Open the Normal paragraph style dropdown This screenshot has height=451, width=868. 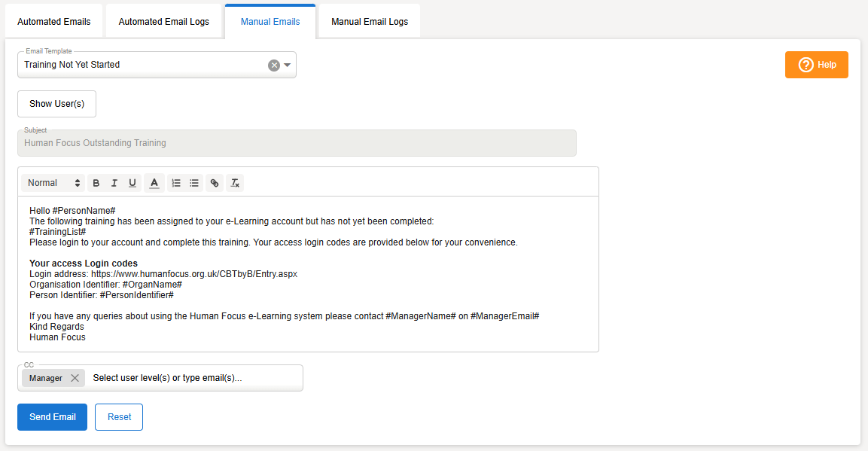[53, 183]
